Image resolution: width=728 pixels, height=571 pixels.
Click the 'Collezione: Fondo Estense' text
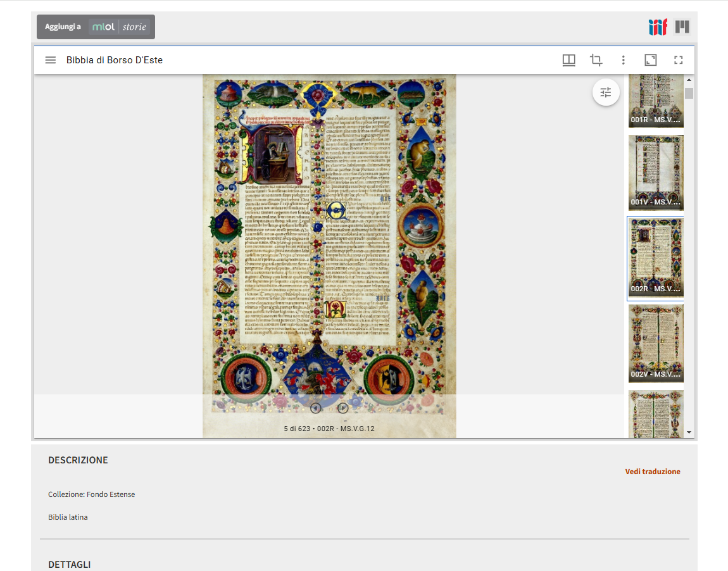(x=91, y=494)
